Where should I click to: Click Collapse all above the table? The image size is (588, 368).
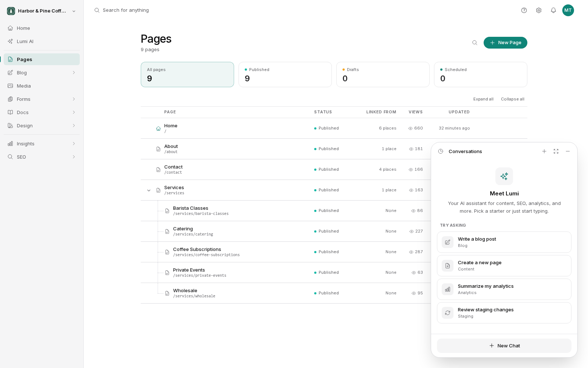513,99
